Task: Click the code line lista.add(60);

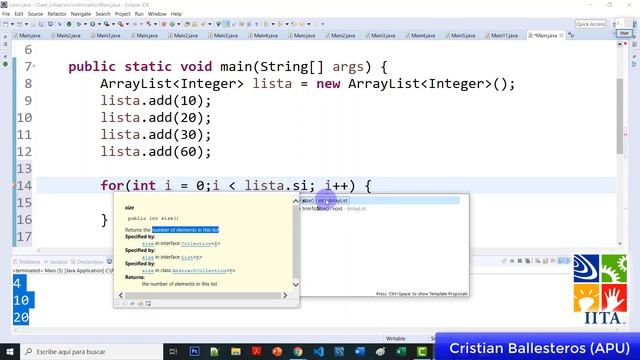Action: pyautogui.click(x=156, y=152)
